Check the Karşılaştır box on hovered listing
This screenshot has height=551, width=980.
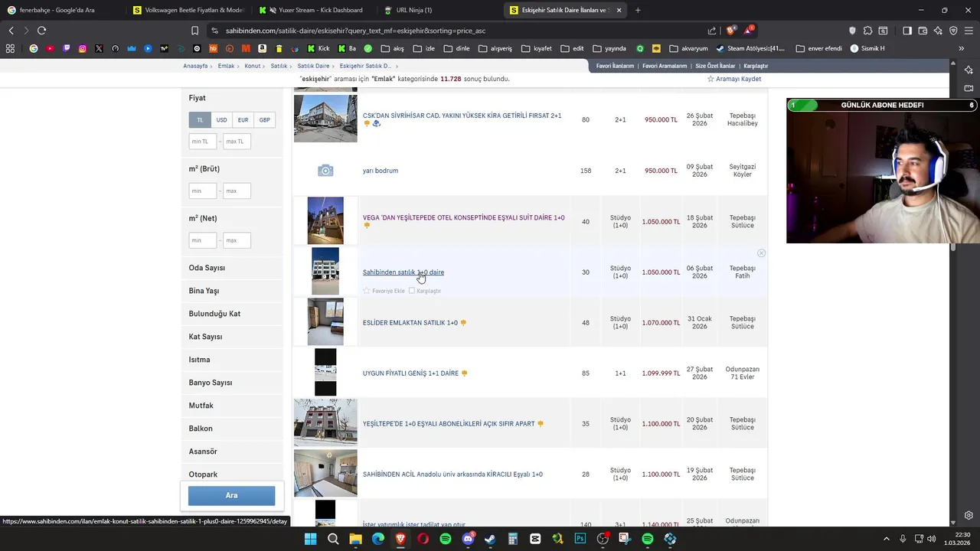(412, 291)
